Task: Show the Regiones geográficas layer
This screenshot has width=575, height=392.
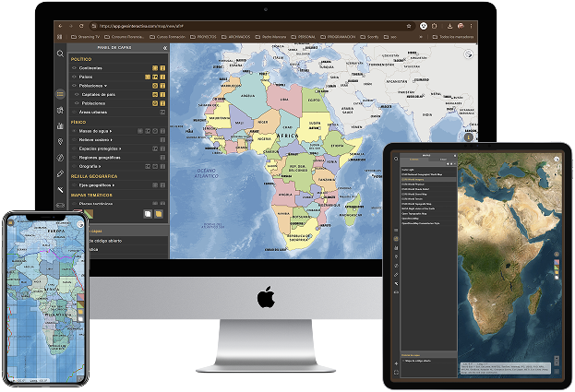Action: tap(74, 157)
